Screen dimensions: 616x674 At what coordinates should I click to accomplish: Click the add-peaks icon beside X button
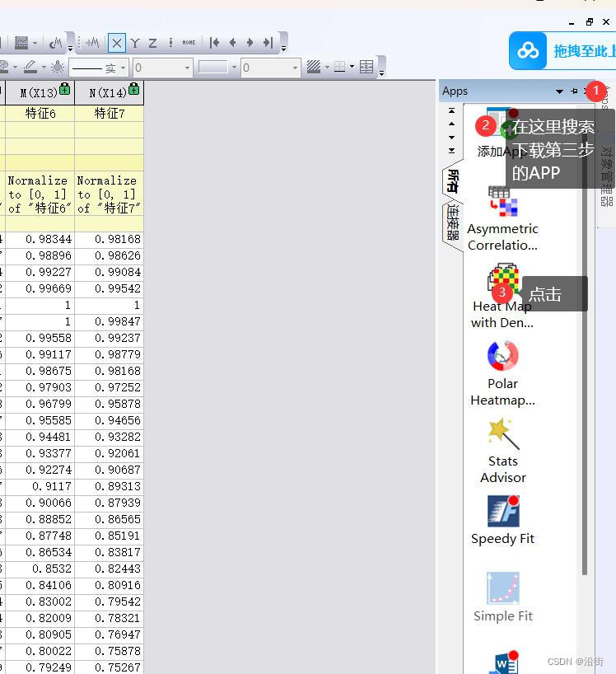coord(93,43)
